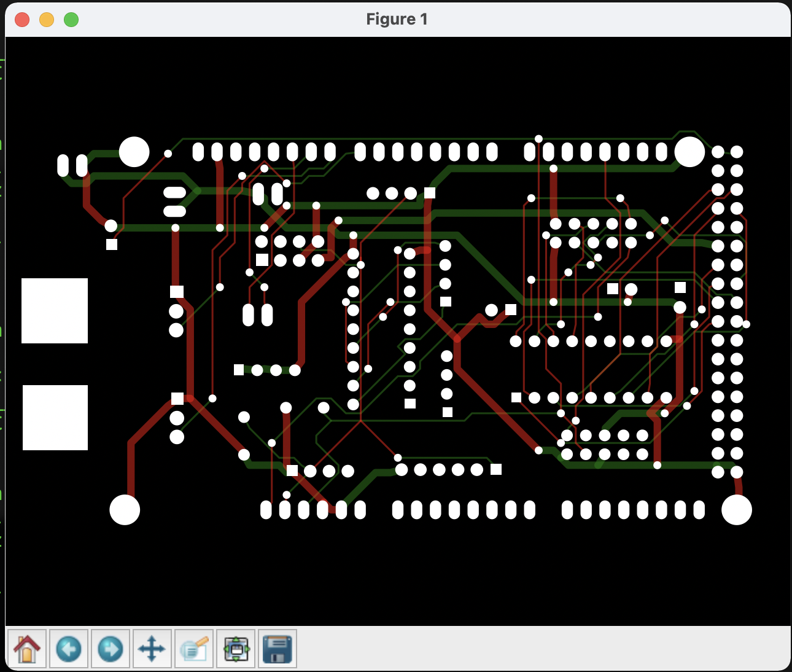Click the bottom-right mounting hole pad
This screenshot has height=672, width=792.
click(737, 509)
